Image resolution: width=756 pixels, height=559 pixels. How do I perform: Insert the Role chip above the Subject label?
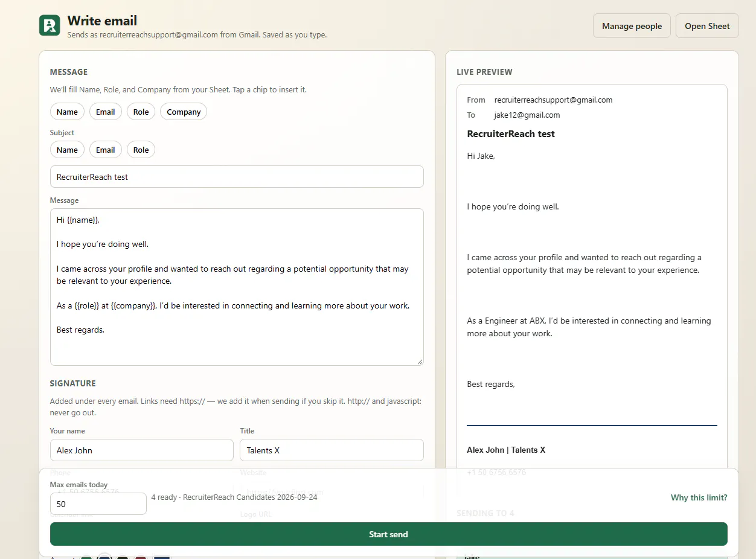pos(141,112)
